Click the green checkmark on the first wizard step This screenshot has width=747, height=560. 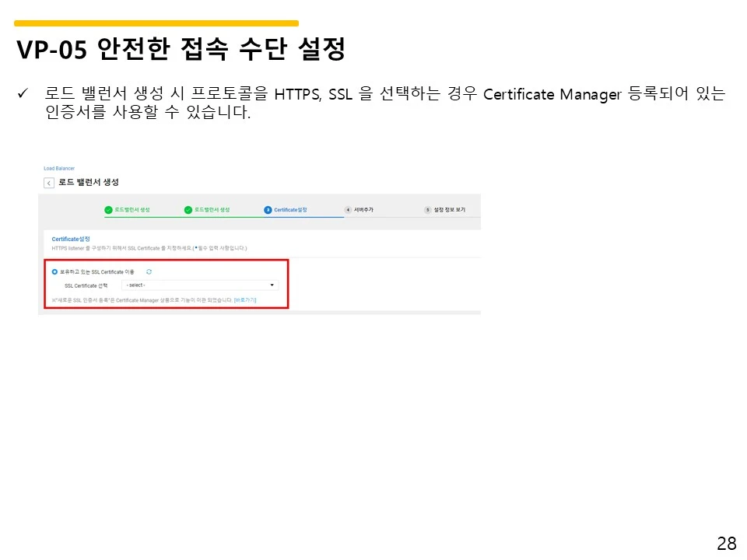point(108,208)
